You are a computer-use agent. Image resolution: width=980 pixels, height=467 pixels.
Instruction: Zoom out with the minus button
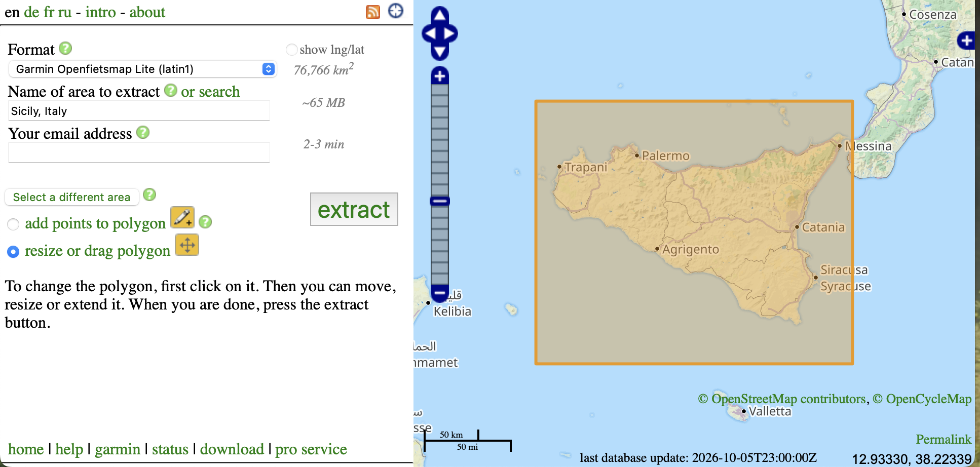[440, 293]
